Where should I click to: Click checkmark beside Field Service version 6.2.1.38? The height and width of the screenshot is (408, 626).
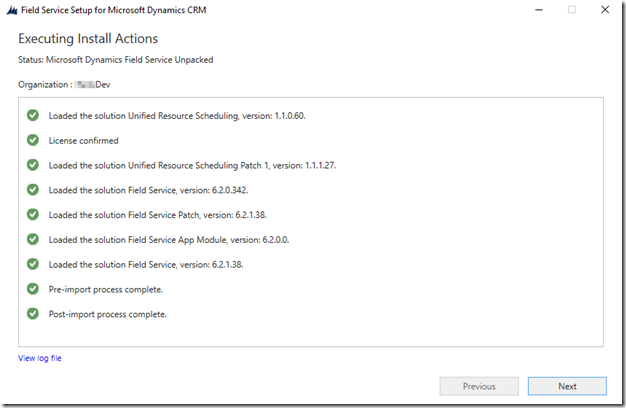pyautogui.click(x=33, y=264)
